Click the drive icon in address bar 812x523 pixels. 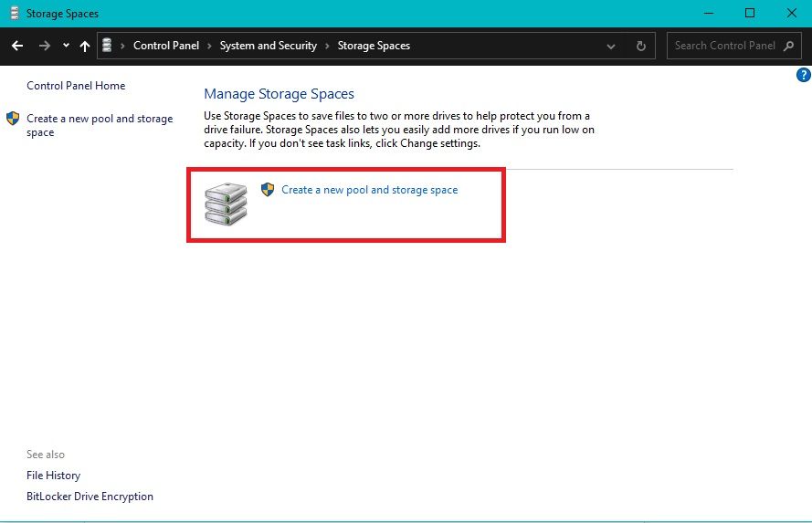coord(108,46)
